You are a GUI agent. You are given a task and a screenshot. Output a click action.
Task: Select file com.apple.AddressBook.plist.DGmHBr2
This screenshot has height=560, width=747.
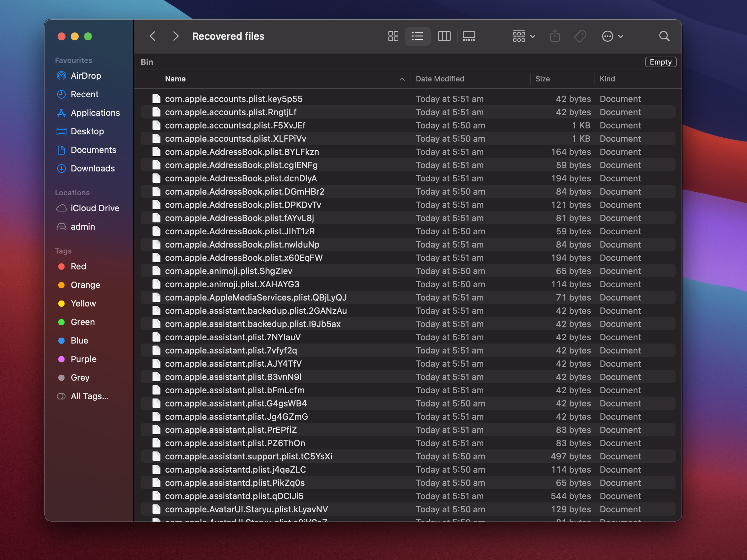click(x=408, y=192)
